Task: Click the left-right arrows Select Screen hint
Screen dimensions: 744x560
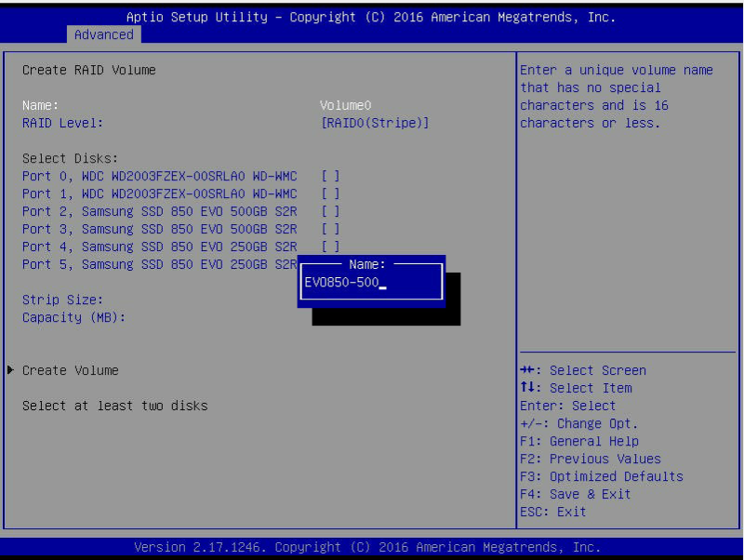Action: [583, 370]
